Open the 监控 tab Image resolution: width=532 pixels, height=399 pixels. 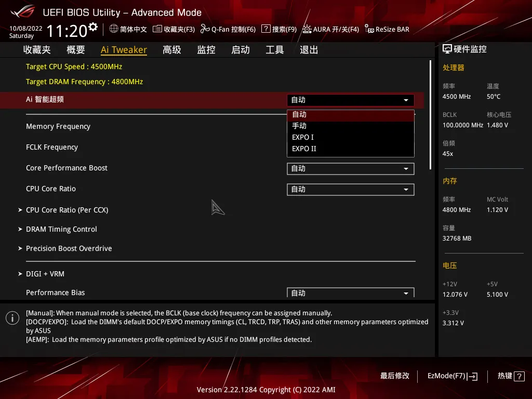pyautogui.click(x=206, y=50)
